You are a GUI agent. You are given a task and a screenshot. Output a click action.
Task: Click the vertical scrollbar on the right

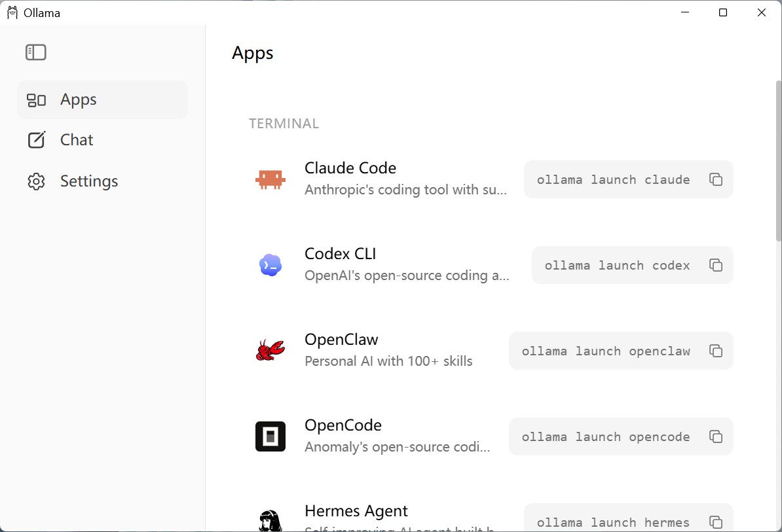[779, 161]
